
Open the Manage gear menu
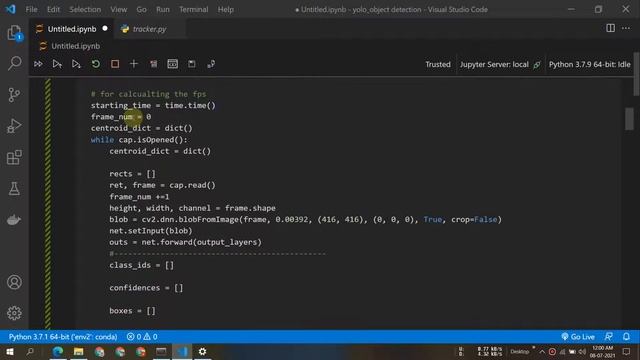(14, 313)
